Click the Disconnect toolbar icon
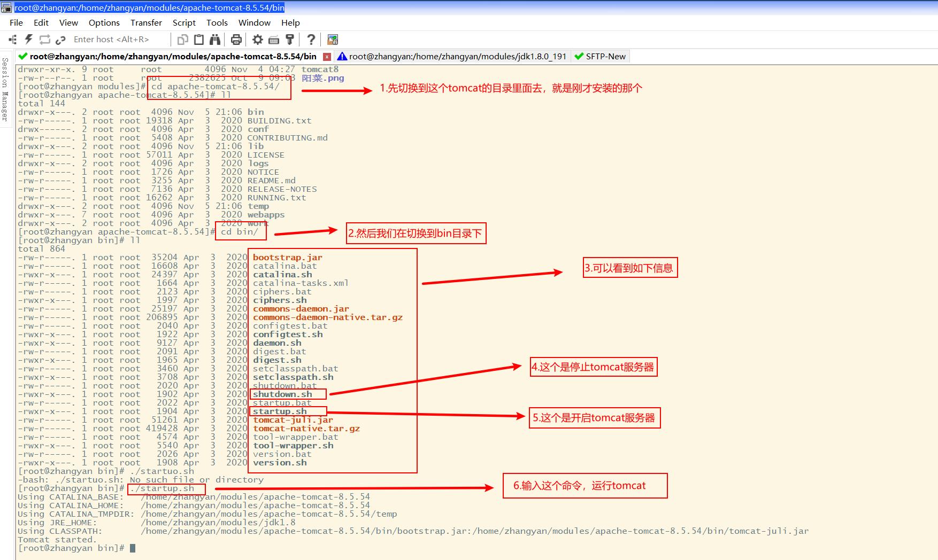938x560 pixels. pos(59,40)
